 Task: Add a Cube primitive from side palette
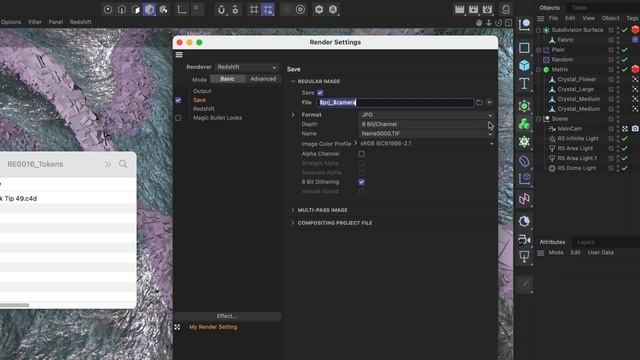pos(524,65)
